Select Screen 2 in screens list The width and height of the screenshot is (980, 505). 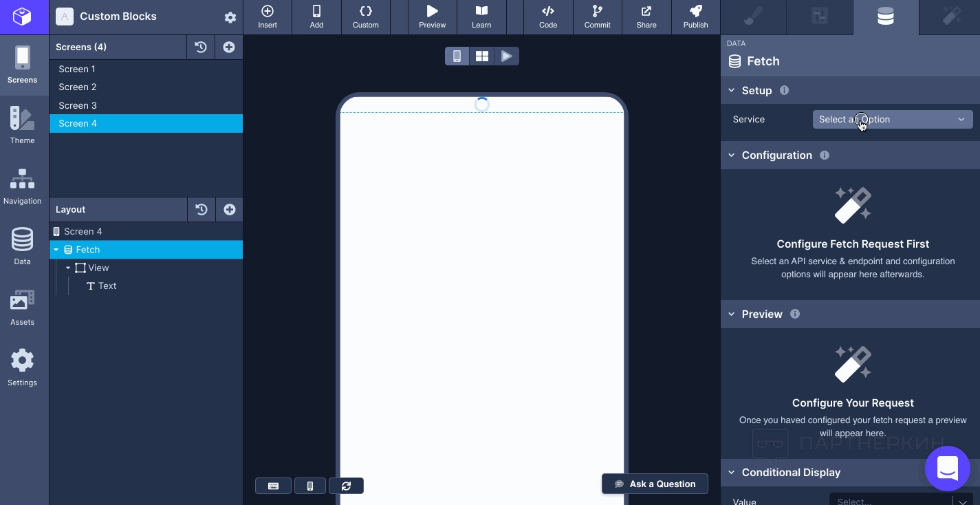78,87
